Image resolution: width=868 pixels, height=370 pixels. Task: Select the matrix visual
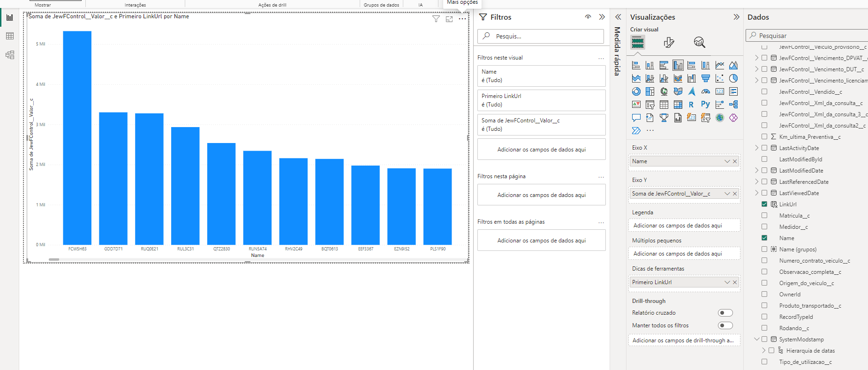[678, 105]
